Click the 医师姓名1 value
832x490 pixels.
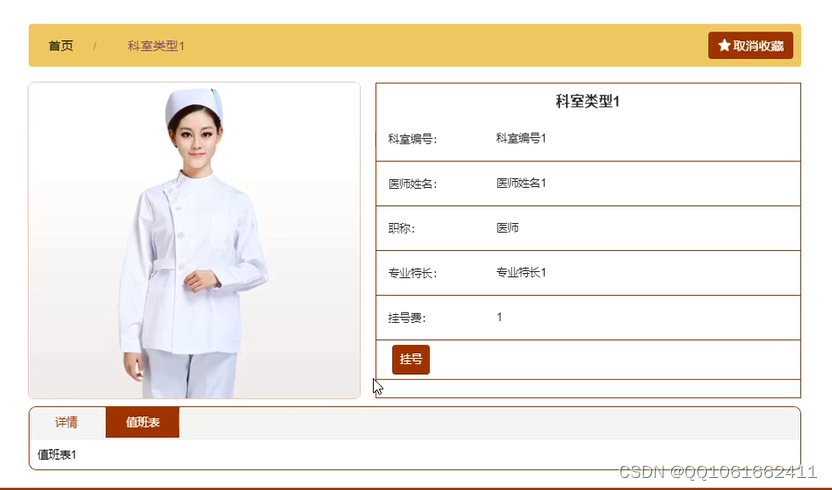tap(521, 183)
